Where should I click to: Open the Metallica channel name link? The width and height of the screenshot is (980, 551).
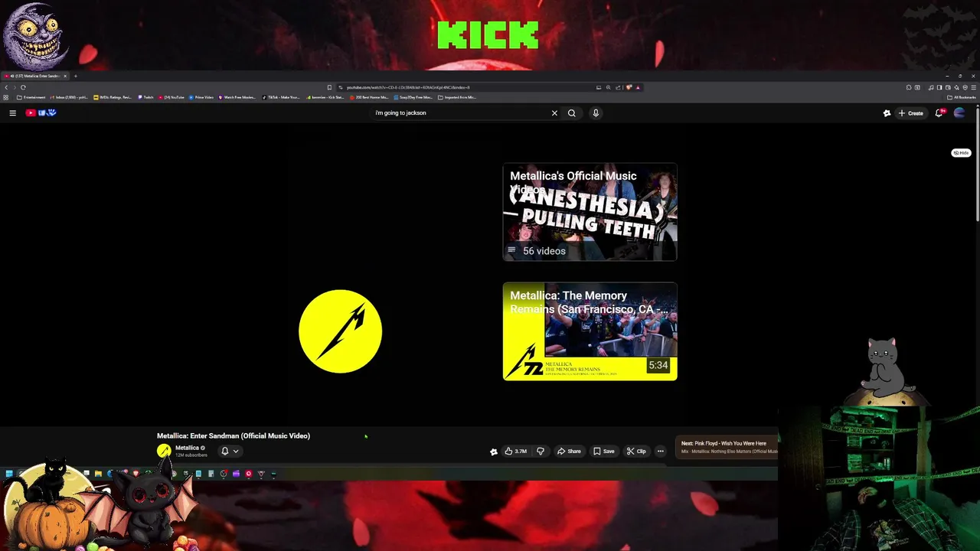[187, 448]
